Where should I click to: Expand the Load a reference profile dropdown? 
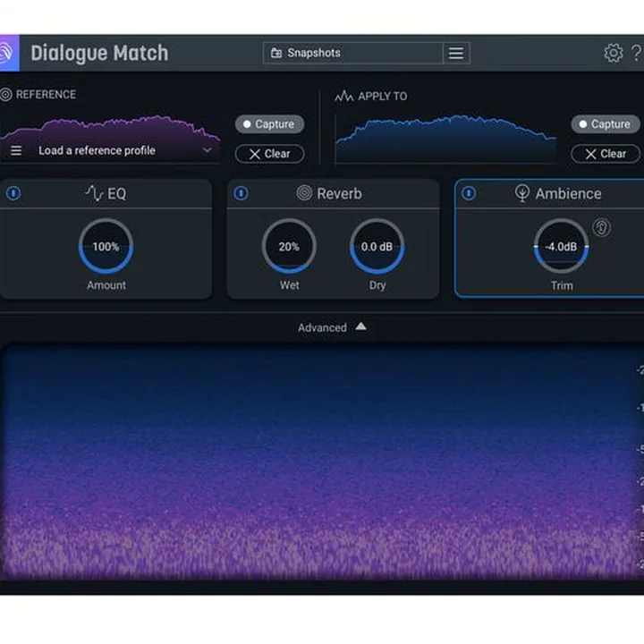click(207, 150)
